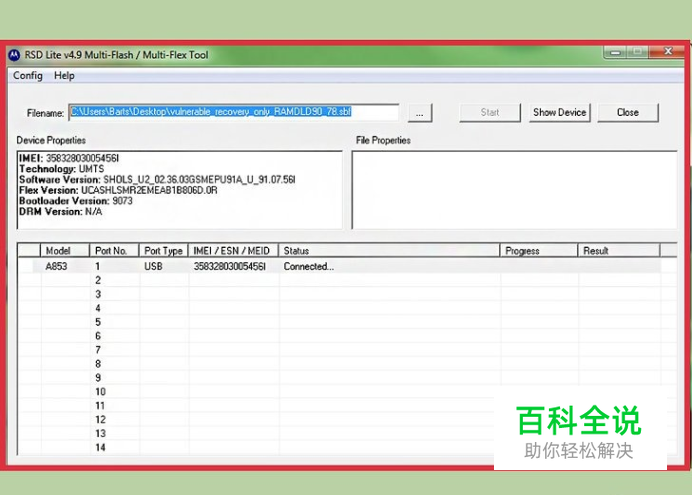Click the Filename path input field
Viewport: 692px width, 495px height.
click(x=234, y=112)
